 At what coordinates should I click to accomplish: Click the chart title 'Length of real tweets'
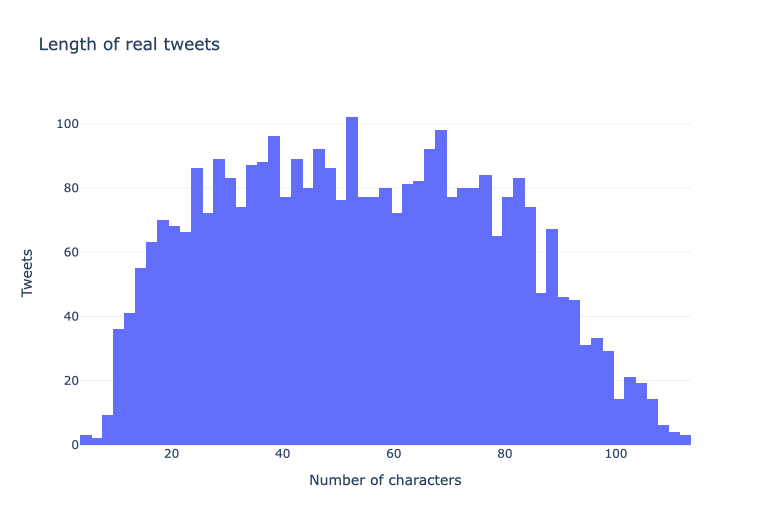pos(129,44)
